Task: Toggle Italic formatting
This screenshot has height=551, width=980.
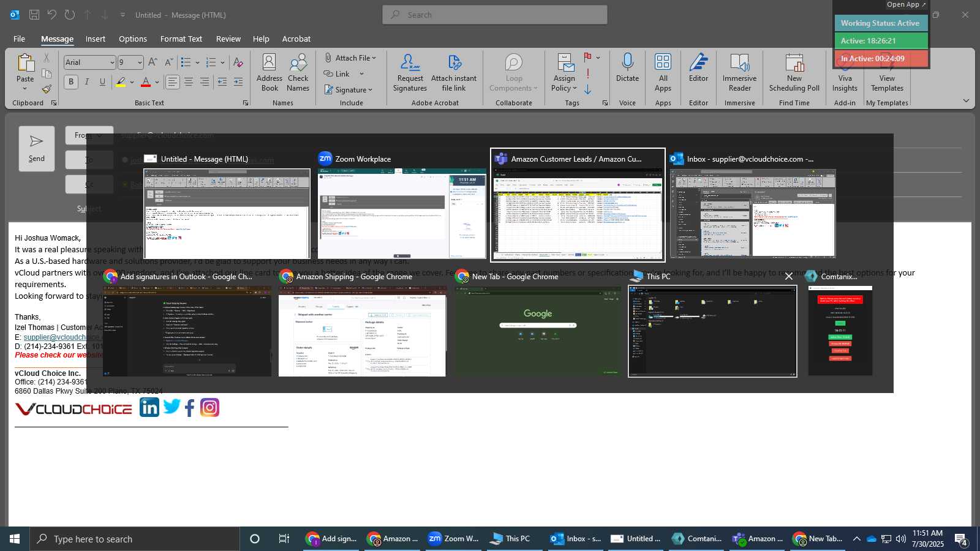Action: coord(87,81)
